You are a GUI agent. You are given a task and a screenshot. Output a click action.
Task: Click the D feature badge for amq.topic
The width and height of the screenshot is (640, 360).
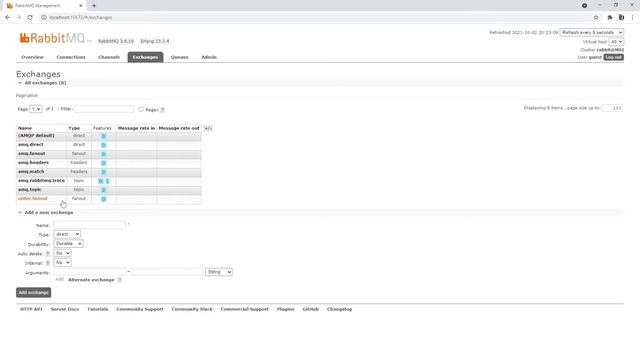[x=104, y=190]
